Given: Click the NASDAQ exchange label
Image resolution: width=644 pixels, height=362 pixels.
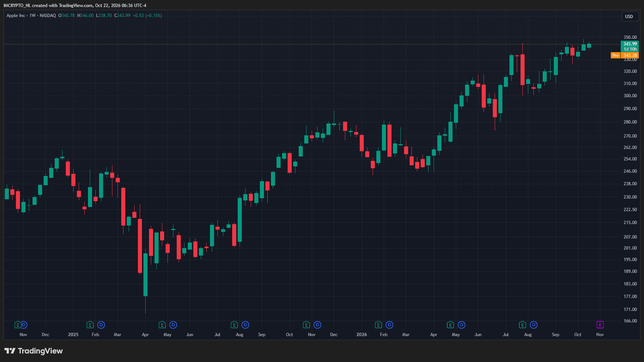Looking at the screenshot, I should tap(48, 16).
